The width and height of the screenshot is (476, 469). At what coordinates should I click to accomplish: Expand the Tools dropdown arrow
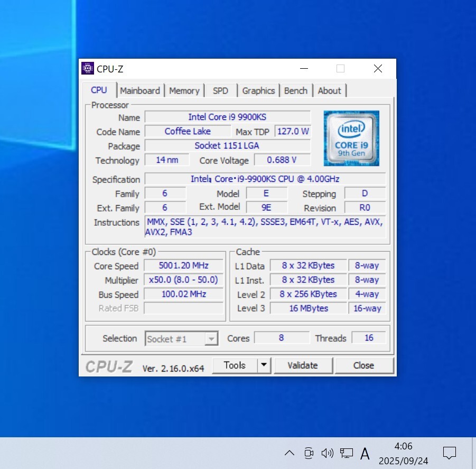[x=264, y=365]
